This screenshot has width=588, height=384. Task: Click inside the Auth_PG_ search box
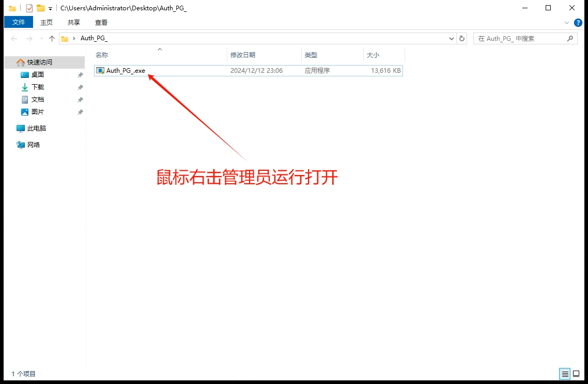coord(517,38)
